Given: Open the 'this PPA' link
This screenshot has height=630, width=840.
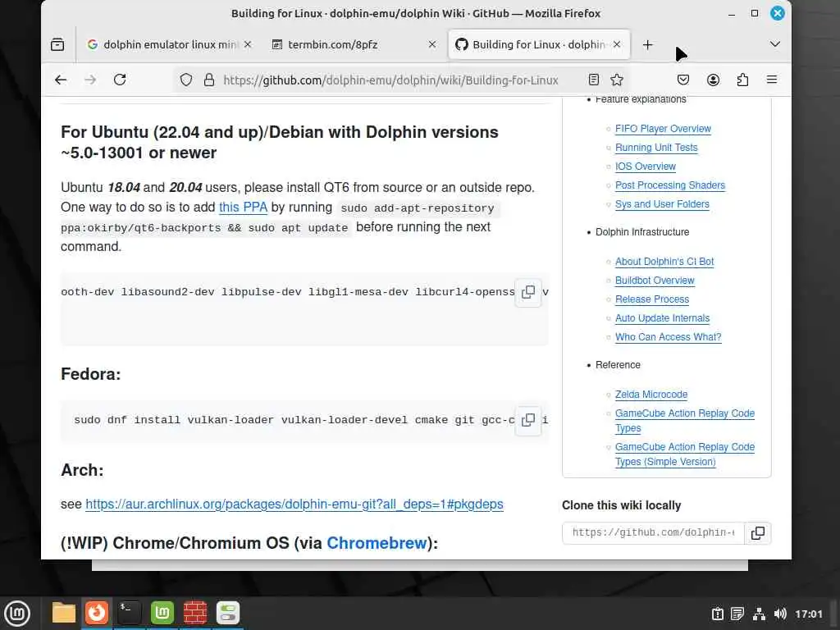Looking at the screenshot, I should [x=243, y=208].
